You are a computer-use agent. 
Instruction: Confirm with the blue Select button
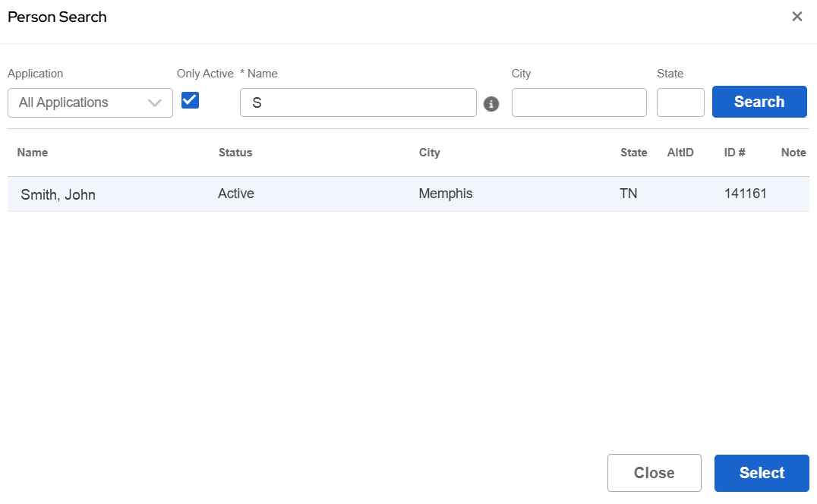point(762,473)
